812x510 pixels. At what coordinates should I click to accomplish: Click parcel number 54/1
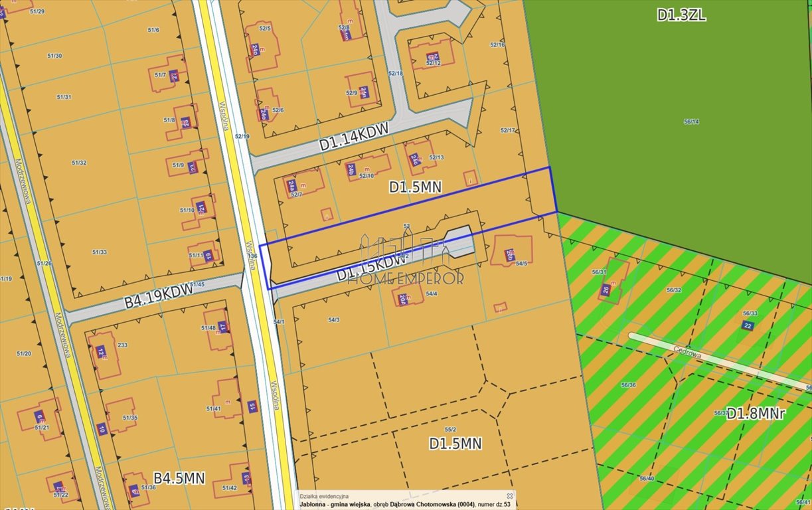(279, 321)
